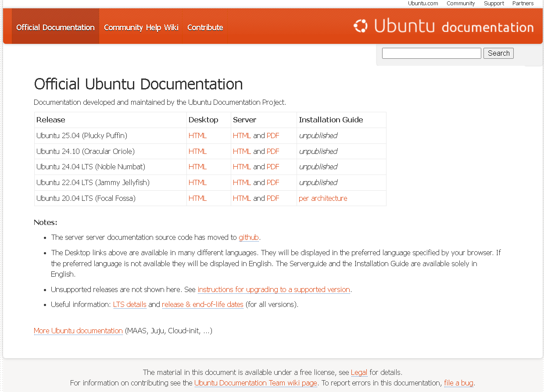Open the Legal link in footer
Screen dimensions: 544x392
[x=359, y=373]
